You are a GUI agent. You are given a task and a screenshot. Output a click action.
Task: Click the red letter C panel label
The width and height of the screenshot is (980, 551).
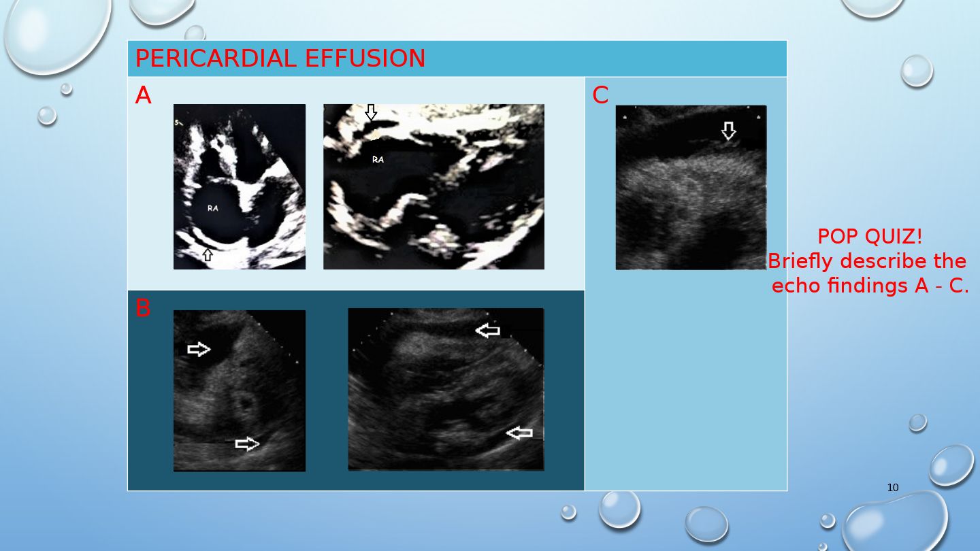click(x=600, y=96)
